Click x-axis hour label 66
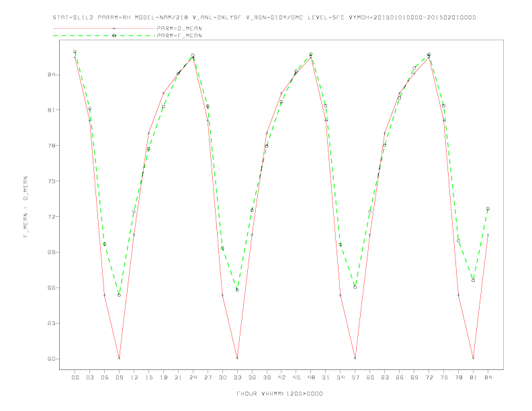This screenshot has width=532, height=411. point(400,377)
